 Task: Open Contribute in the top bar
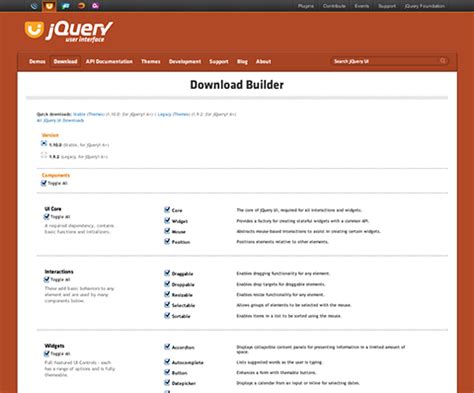[x=334, y=6]
